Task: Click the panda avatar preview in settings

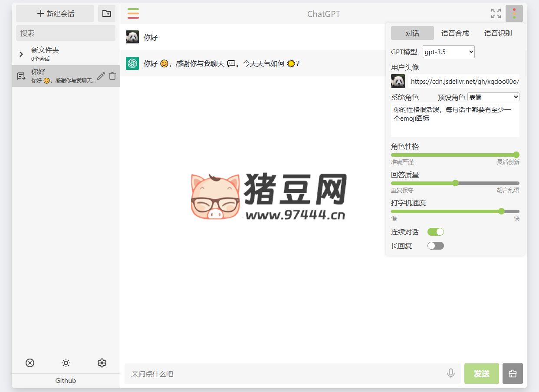Action: click(x=398, y=81)
